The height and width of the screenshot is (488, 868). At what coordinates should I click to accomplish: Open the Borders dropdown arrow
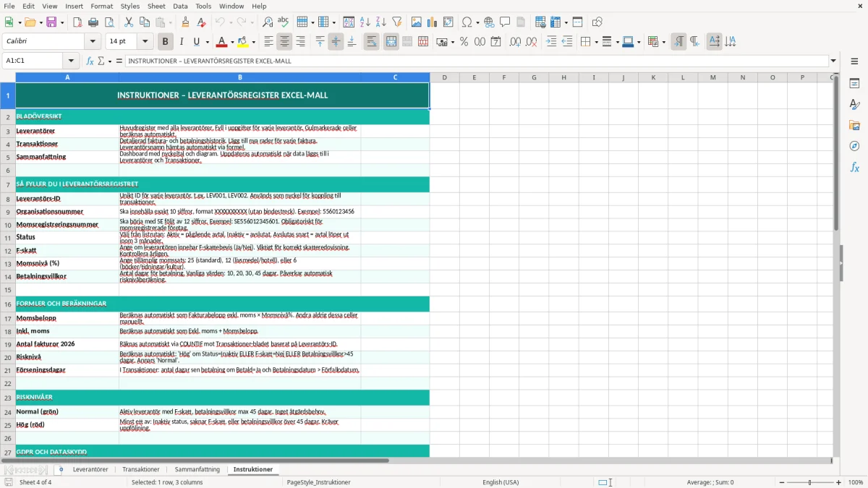tap(595, 42)
